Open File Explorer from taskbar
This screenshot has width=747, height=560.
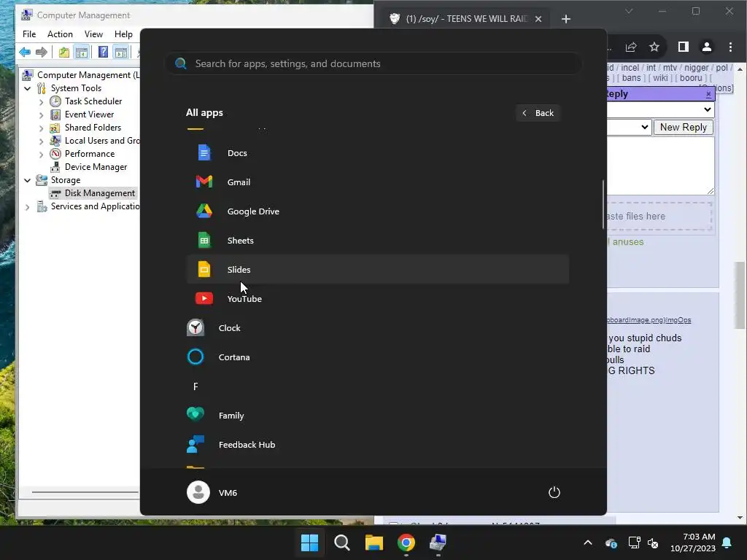[x=374, y=542]
